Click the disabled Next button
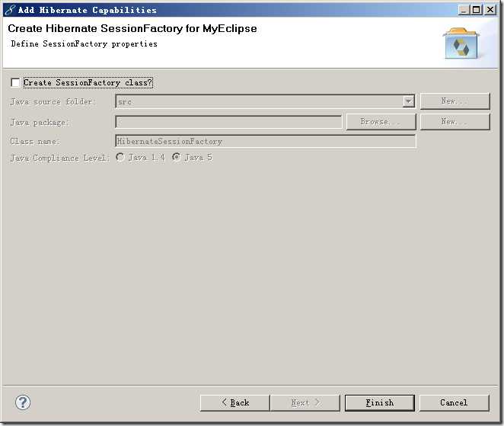504x426 pixels. (305, 403)
